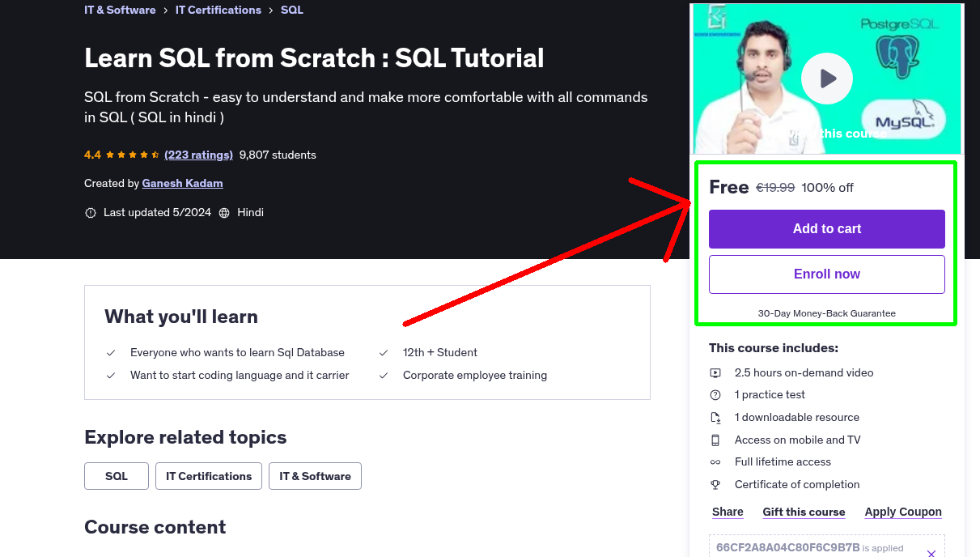This screenshot has width=980, height=557.
Task: Navigate to IT Certifications breadcrumb
Action: [x=218, y=10]
